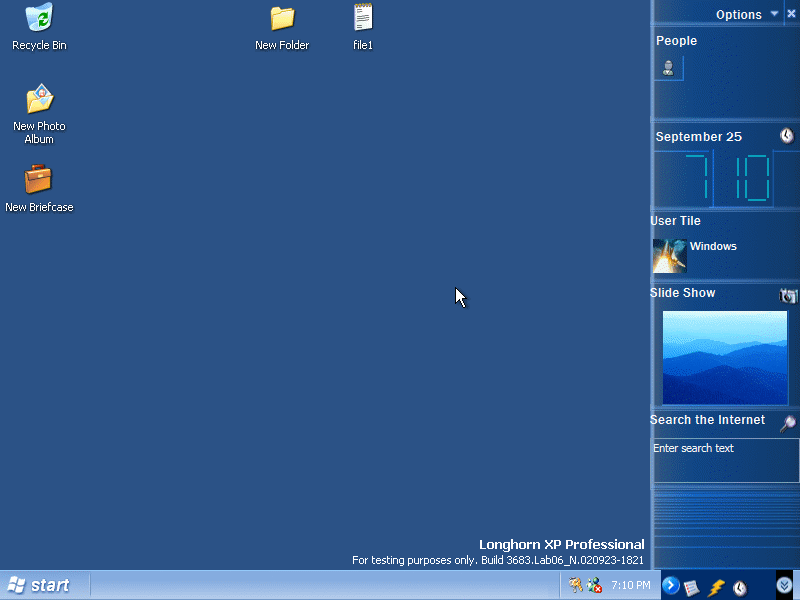This screenshot has height=600, width=800.
Task: Click the clock icon beside September 25
Action: (787, 135)
